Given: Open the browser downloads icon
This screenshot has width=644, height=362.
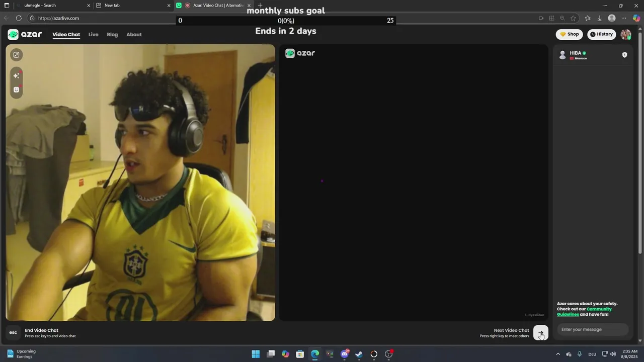Looking at the screenshot, I should coord(600,18).
